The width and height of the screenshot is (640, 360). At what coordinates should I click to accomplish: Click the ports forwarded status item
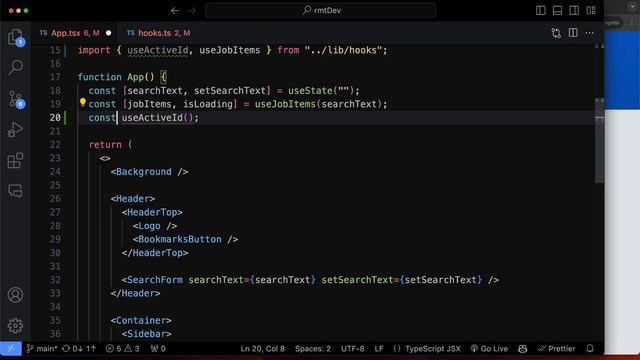158,349
